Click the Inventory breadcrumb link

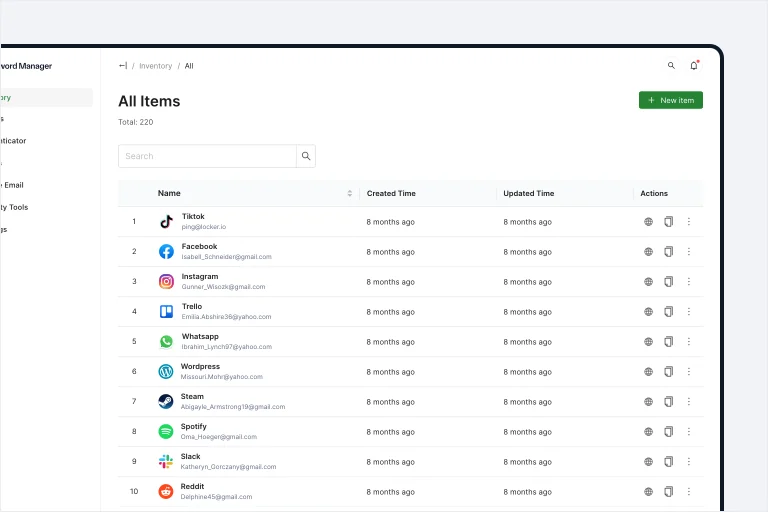click(155, 66)
